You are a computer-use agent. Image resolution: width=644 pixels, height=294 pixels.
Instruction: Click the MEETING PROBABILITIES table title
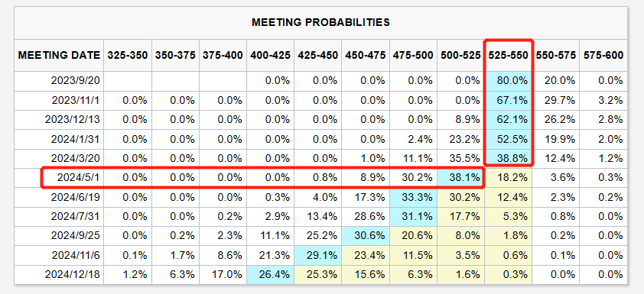click(x=320, y=22)
